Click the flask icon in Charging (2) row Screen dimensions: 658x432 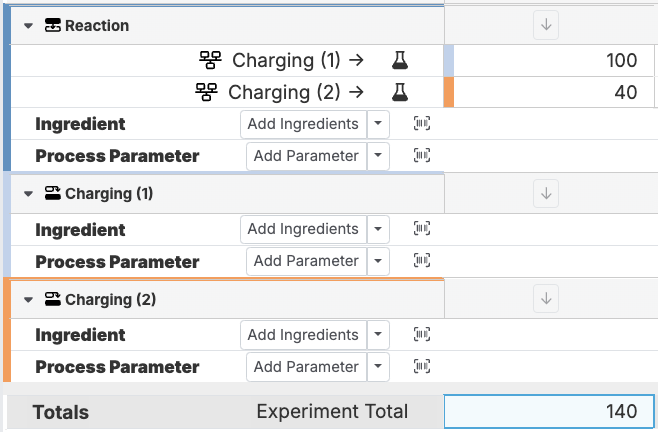(x=400, y=93)
